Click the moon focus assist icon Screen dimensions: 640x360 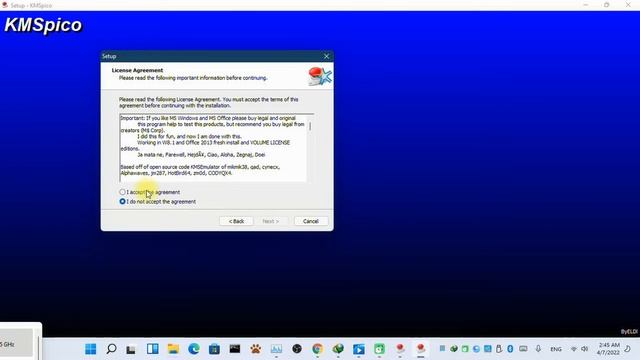(x=628, y=349)
